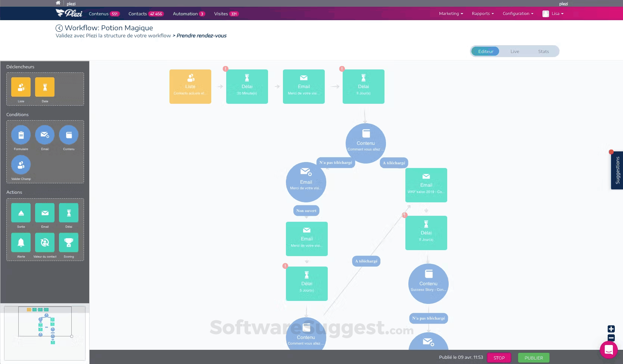Viewport: 623px width, 364px height.
Task: Click the Valeur du contact action icon
Action: [x=45, y=243]
